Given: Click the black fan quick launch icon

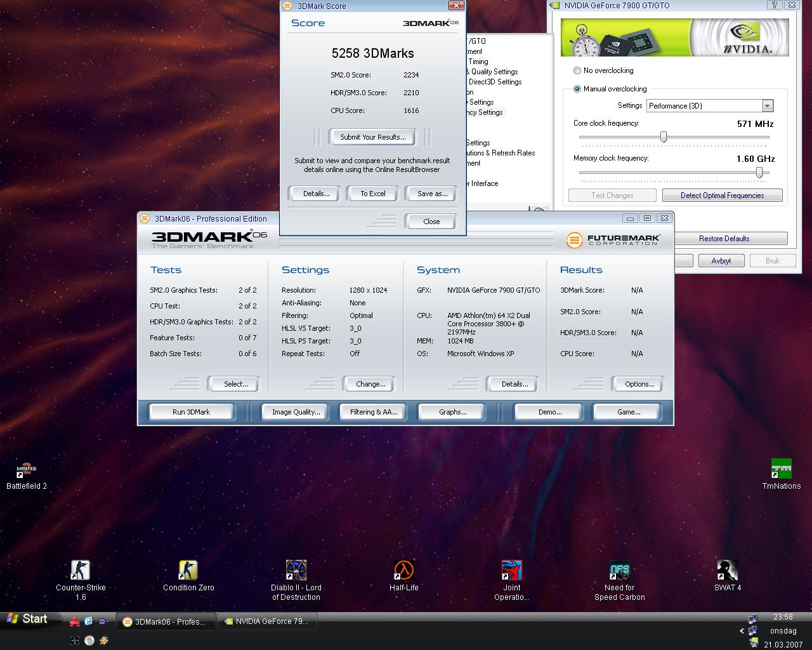Looking at the screenshot, I should click(75, 640).
